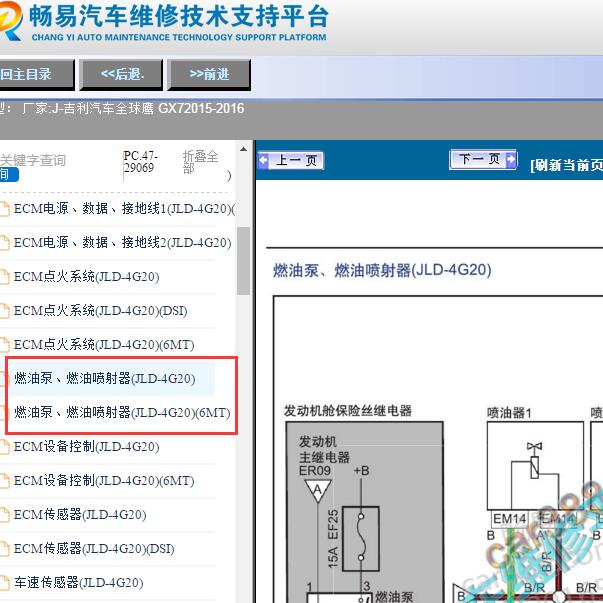Click the 回主目录 button

pyautogui.click(x=36, y=74)
